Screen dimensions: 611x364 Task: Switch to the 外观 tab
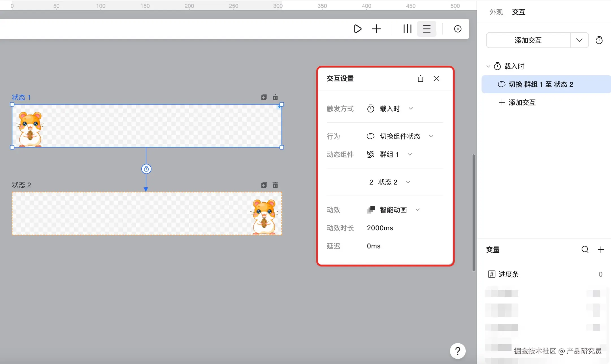click(x=496, y=12)
